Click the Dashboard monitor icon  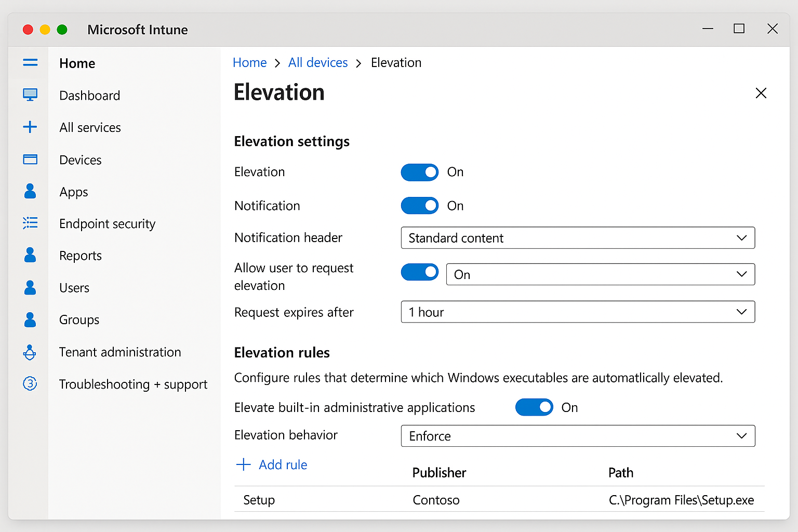point(30,95)
